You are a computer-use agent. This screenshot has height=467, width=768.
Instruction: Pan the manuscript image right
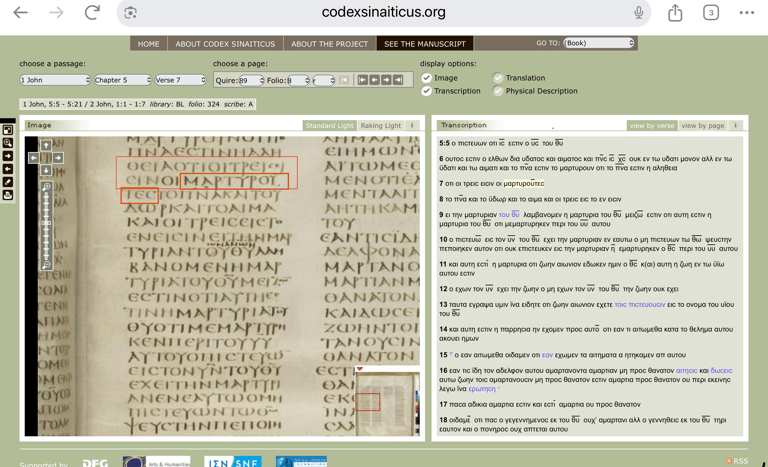coord(58,158)
